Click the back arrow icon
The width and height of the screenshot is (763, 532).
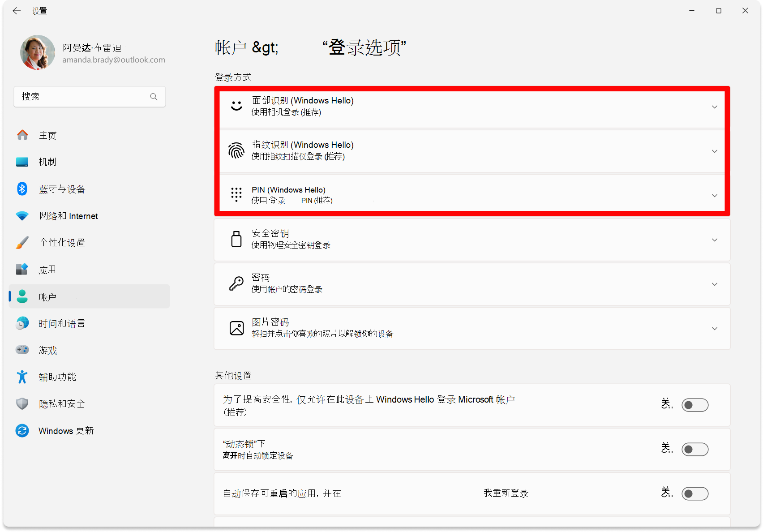click(x=17, y=11)
